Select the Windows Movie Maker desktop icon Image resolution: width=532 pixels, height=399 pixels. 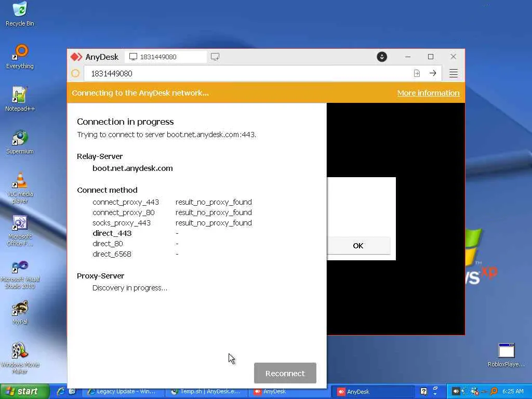20,358
